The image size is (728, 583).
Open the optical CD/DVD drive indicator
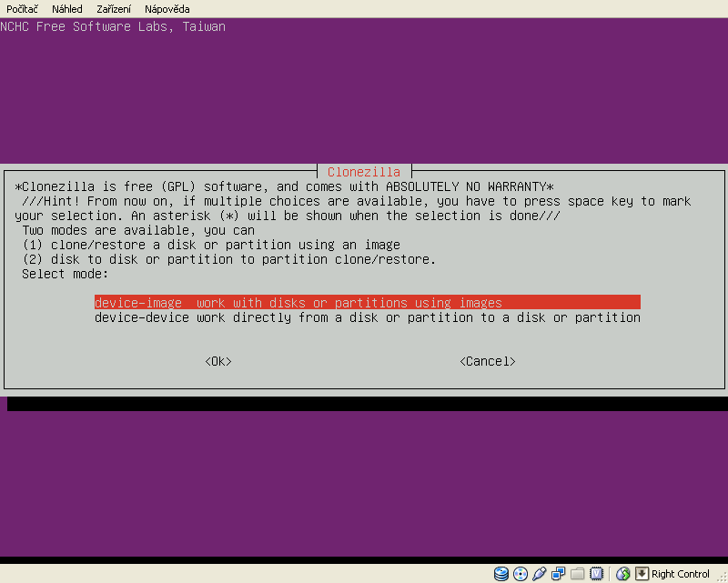(520, 574)
